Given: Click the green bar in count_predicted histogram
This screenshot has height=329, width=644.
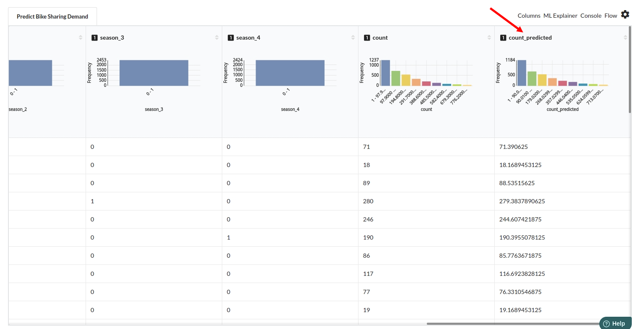Looking at the screenshot, I should click(532, 79).
